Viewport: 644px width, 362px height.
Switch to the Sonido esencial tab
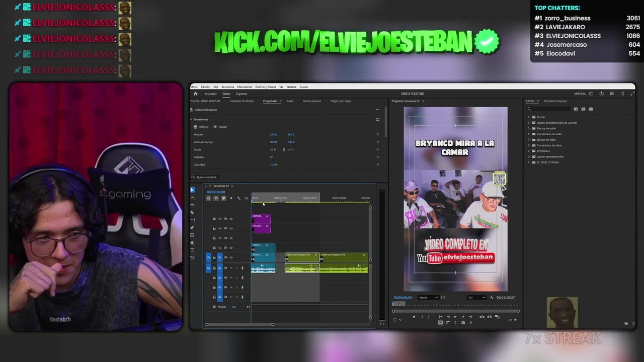(x=311, y=101)
